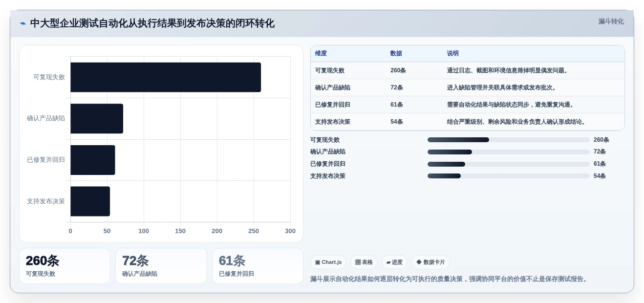The height and width of the screenshot is (303, 644).
Task: Click progress value 260条 beside progress bar
Action: point(601,140)
